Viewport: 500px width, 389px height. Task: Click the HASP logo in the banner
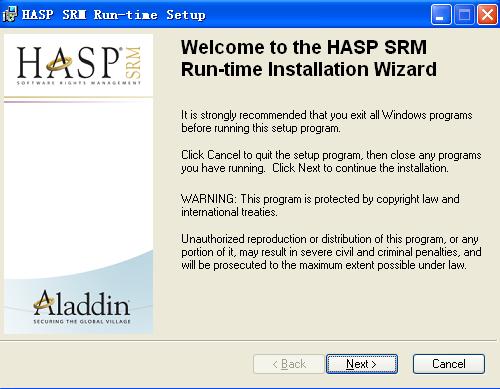[x=79, y=65]
